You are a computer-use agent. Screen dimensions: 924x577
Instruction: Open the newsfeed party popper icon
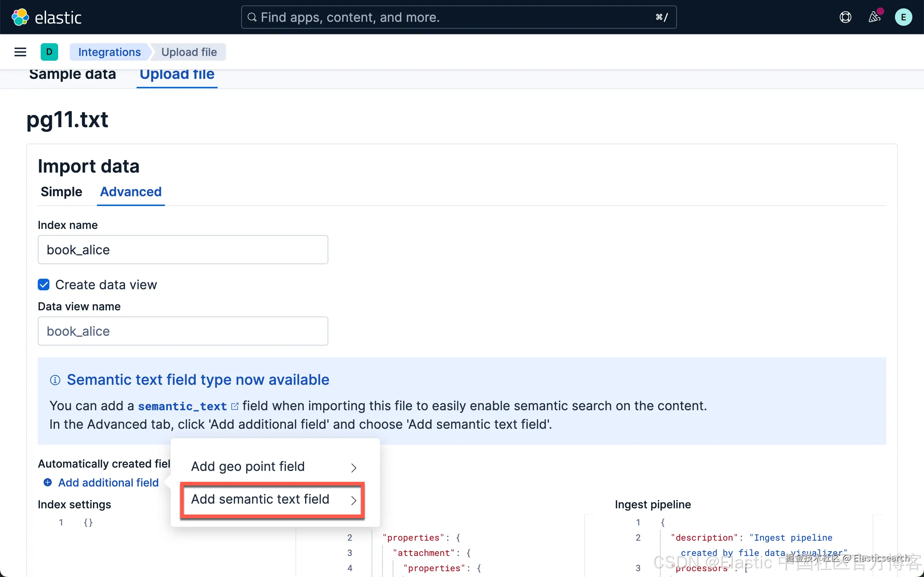(x=874, y=17)
